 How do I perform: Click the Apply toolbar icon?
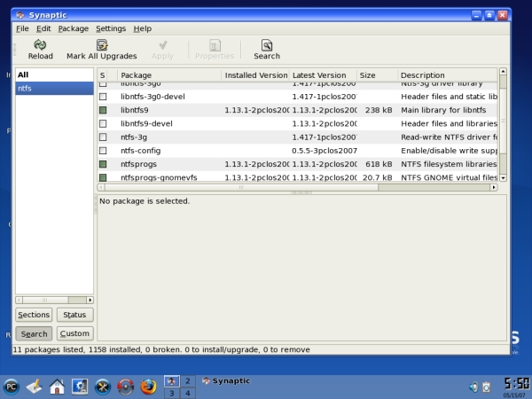point(162,45)
